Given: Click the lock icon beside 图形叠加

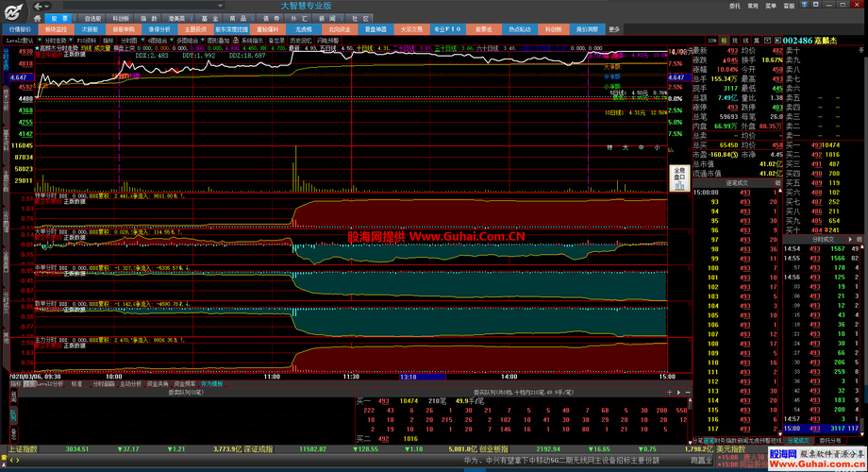Looking at the screenshot, I should pyautogui.click(x=235, y=41).
